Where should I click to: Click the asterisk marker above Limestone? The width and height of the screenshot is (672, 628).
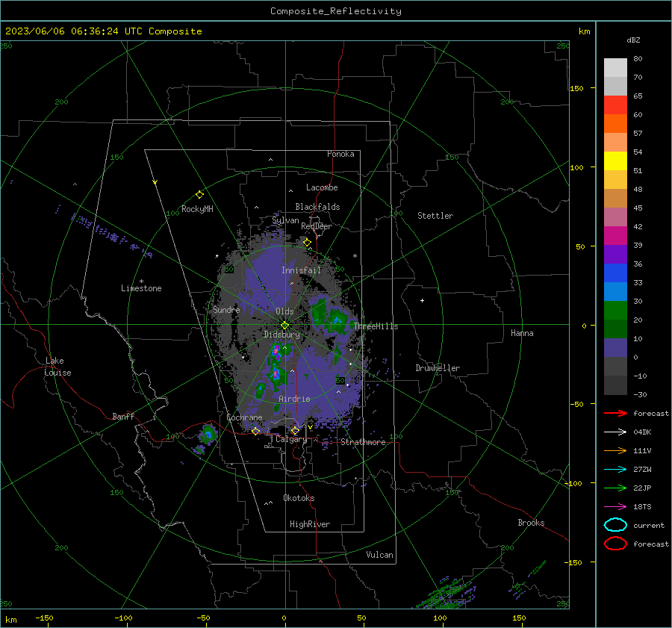click(141, 282)
